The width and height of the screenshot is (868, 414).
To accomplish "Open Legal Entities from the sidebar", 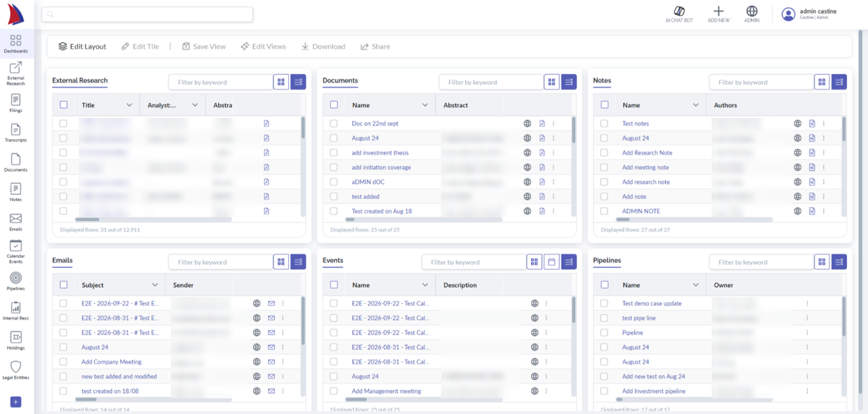I will (x=16, y=371).
